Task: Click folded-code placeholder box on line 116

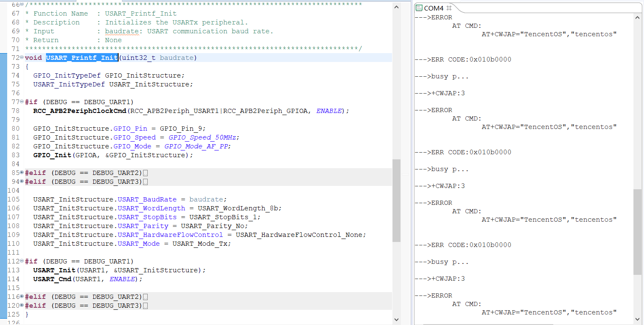Action: coord(146,297)
